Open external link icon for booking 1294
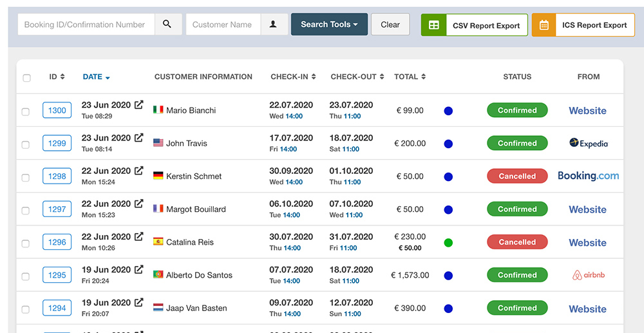 click(x=139, y=302)
